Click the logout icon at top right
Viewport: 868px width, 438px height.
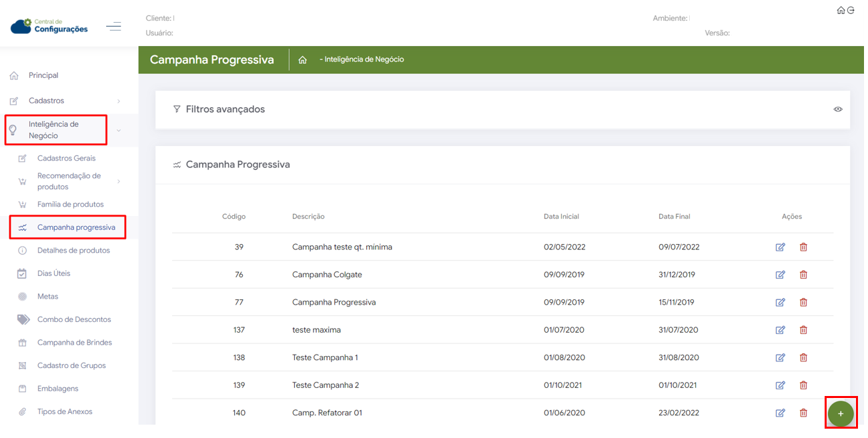point(851,11)
